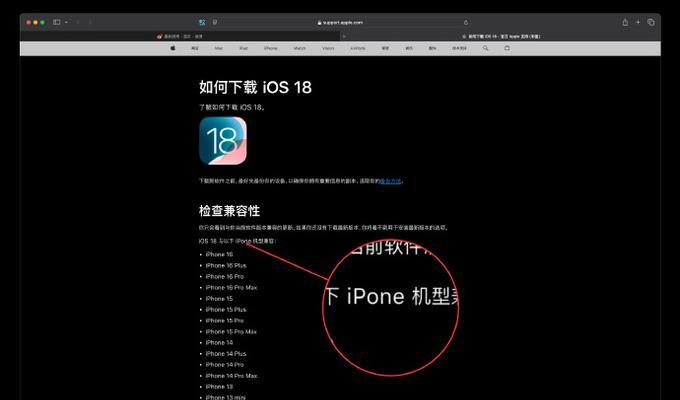The height and width of the screenshot is (400, 680).
Task: Click the iPhone 15 Pro Max list item
Action: click(x=232, y=331)
